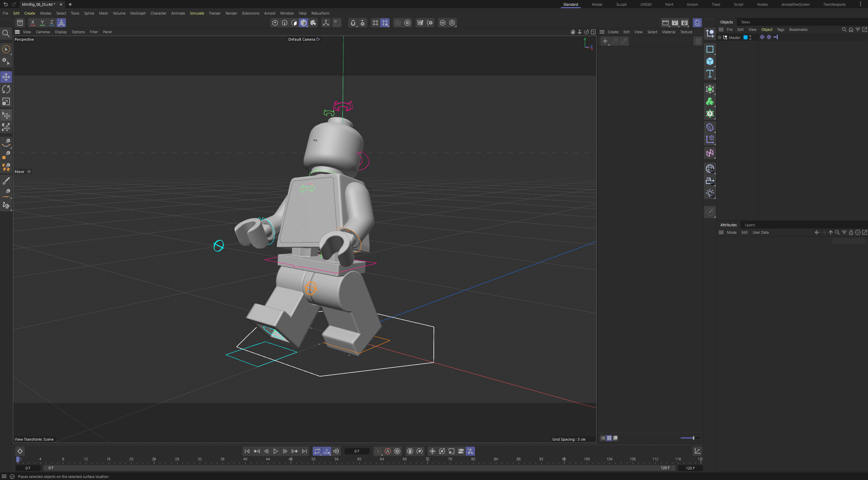Jump to end of animation

click(304, 451)
